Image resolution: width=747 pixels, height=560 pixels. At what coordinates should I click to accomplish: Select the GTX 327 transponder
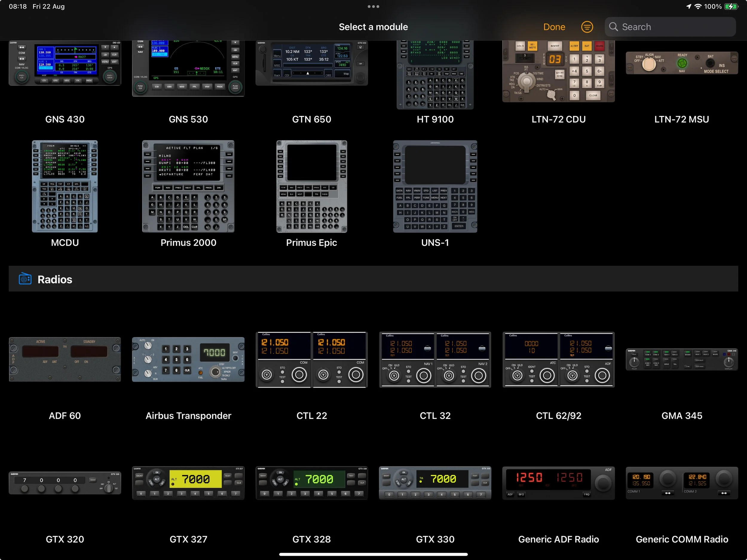pos(188,483)
